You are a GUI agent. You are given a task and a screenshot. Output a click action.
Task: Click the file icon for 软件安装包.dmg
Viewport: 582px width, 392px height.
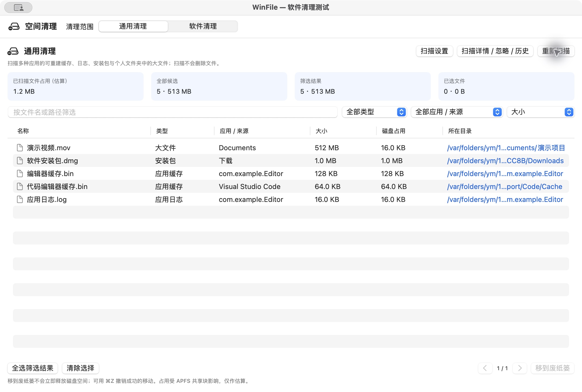20,160
